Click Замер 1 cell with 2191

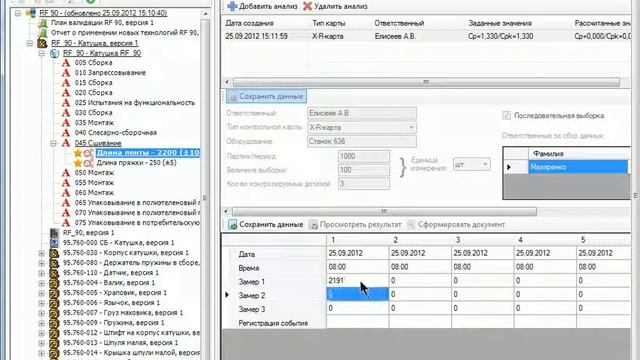coord(358,281)
